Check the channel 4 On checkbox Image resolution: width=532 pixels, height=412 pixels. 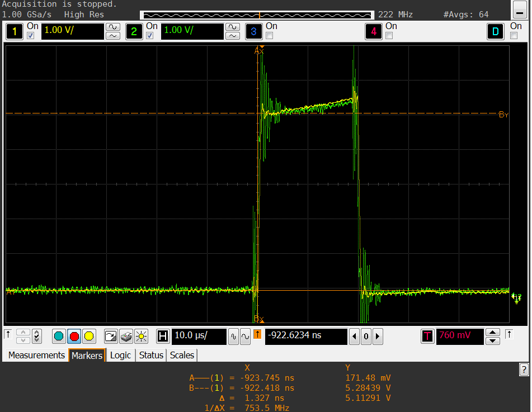[389, 36]
